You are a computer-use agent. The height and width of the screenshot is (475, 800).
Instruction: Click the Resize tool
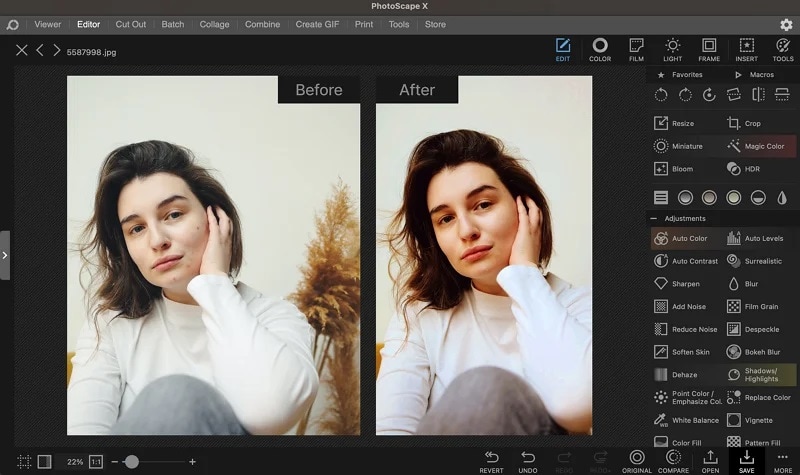674,123
